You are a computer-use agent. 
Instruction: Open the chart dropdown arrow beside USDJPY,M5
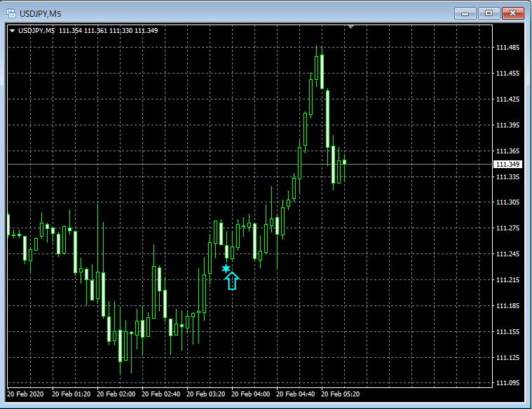12,31
